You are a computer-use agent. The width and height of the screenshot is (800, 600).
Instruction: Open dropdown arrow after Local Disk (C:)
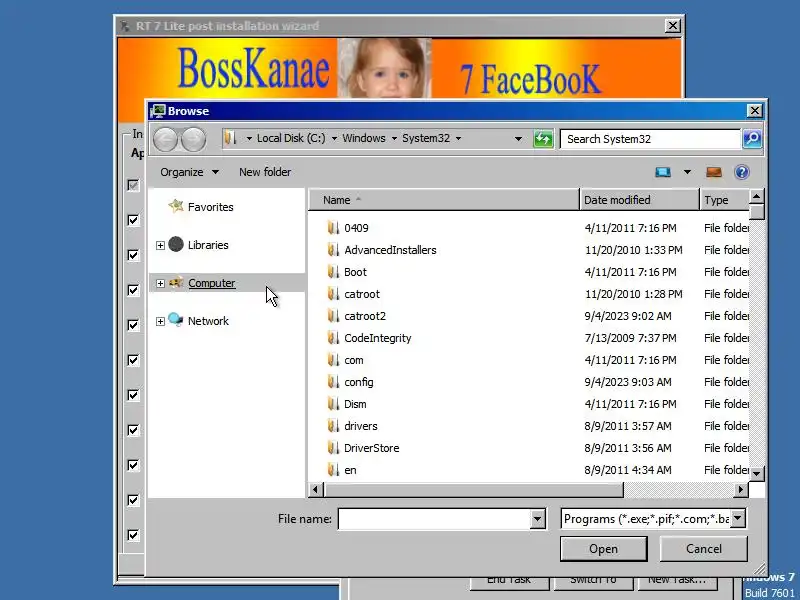pos(334,138)
